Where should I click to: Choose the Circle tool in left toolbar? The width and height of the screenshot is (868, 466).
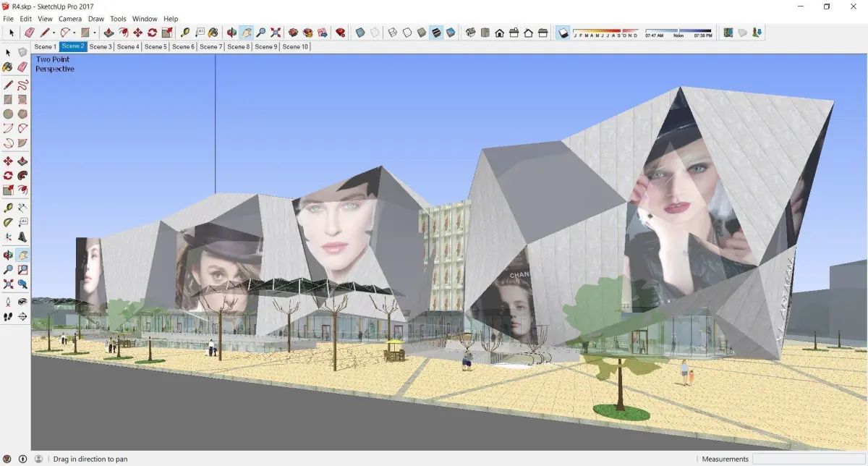[8, 114]
